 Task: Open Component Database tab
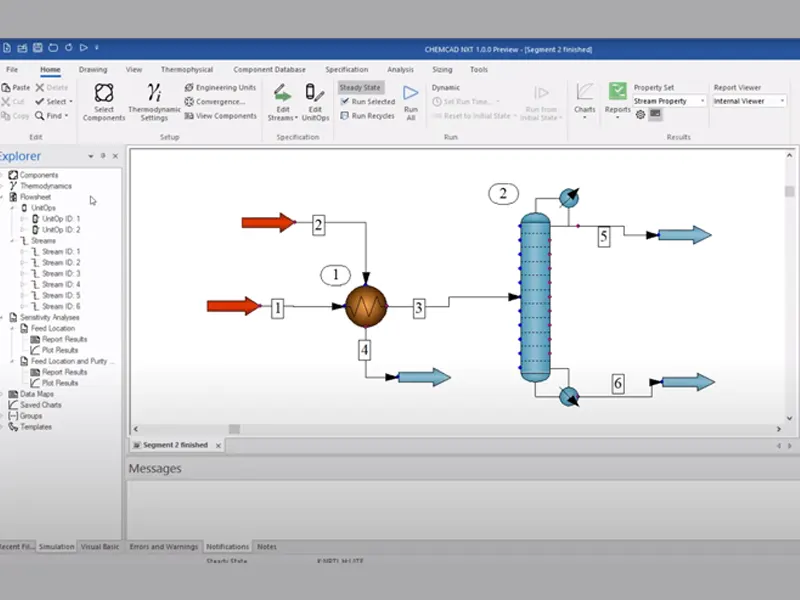click(x=269, y=69)
